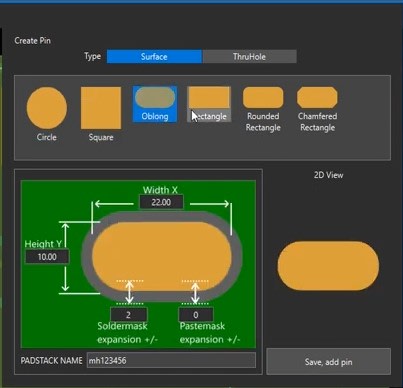Viewport: 403px width, 388px height.
Task: Focus the PADSTACK NAME text field
Action: [x=171, y=361]
